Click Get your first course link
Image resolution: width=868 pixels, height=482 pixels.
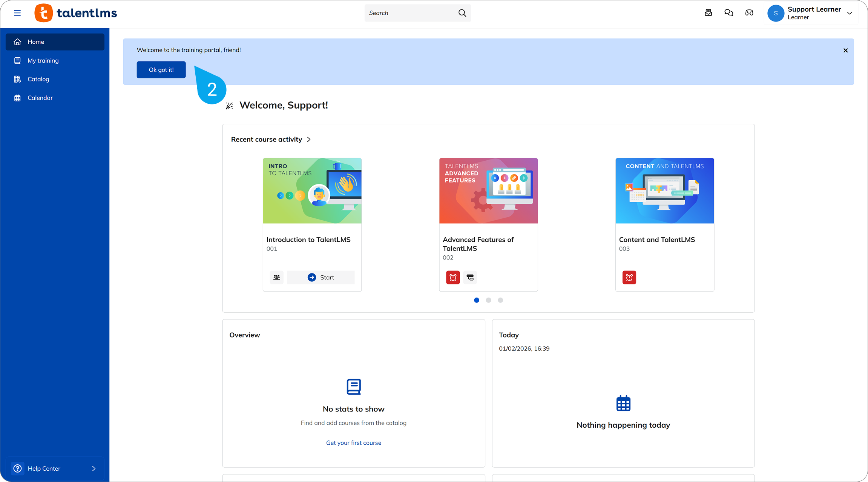(353, 443)
